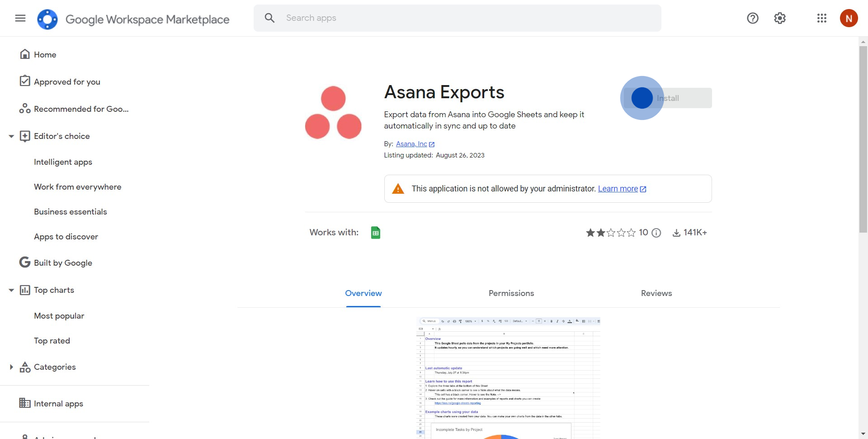The height and width of the screenshot is (439, 868).
Task: Click the Google Workspace Marketplace logo
Action: click(x=47, y=19)
